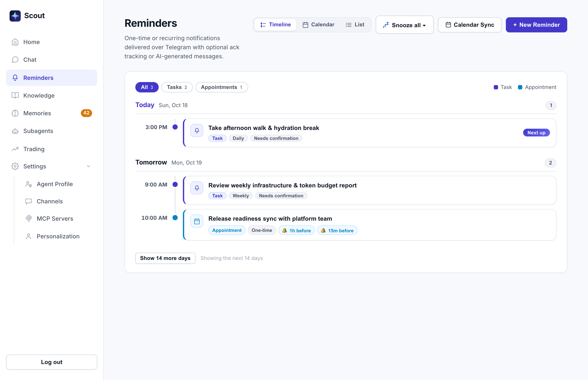Click the 1h before alert chip
588x380 pixels.
click(296, 230)
